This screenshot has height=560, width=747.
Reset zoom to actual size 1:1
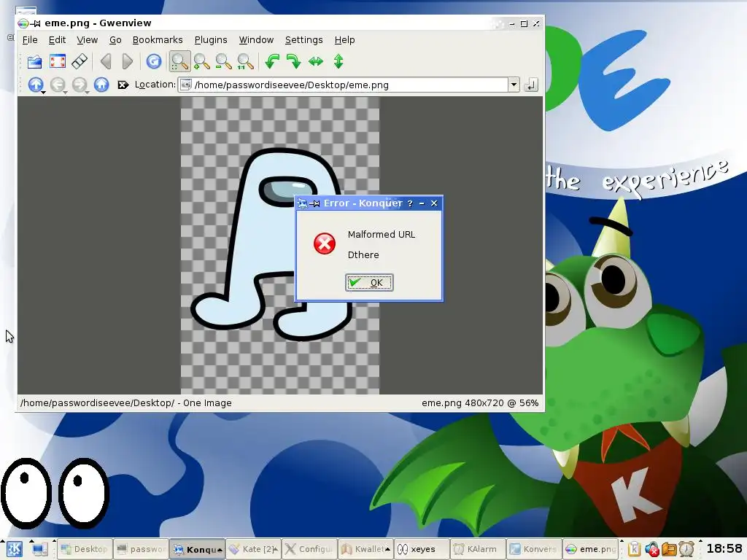tap(245, 61)
